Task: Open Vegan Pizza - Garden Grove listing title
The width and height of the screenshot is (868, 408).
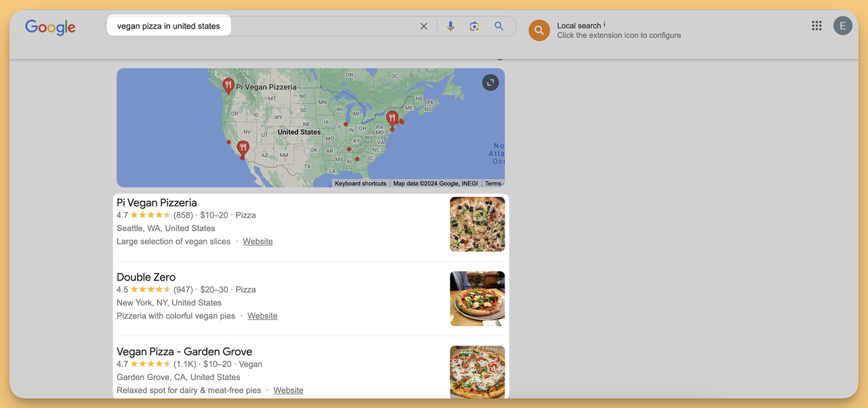Action: coord(184,352)
